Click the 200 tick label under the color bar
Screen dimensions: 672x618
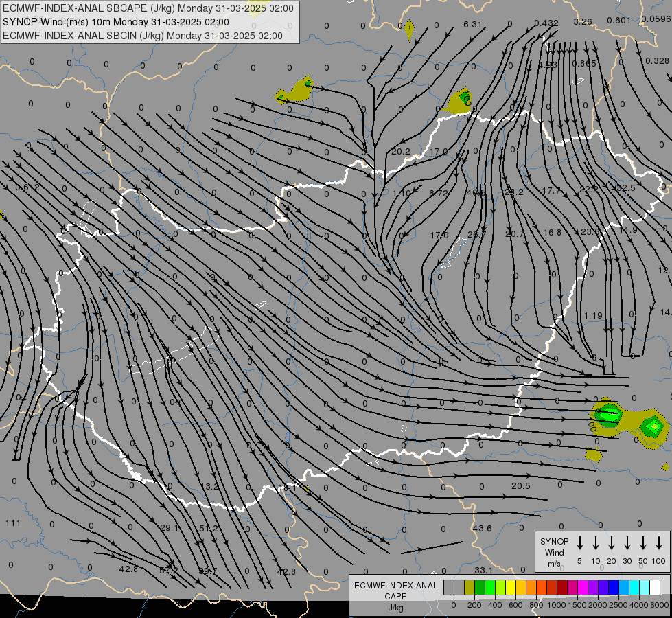pyautogui.click(x=474, y=605)
